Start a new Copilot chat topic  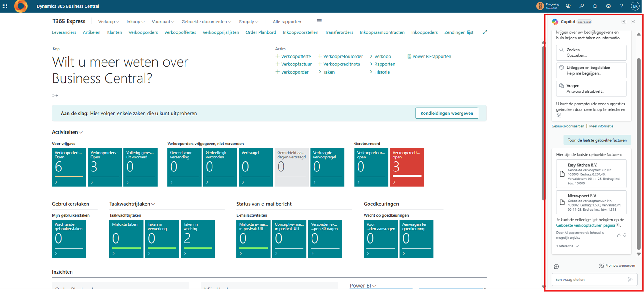tap(556, 267)
